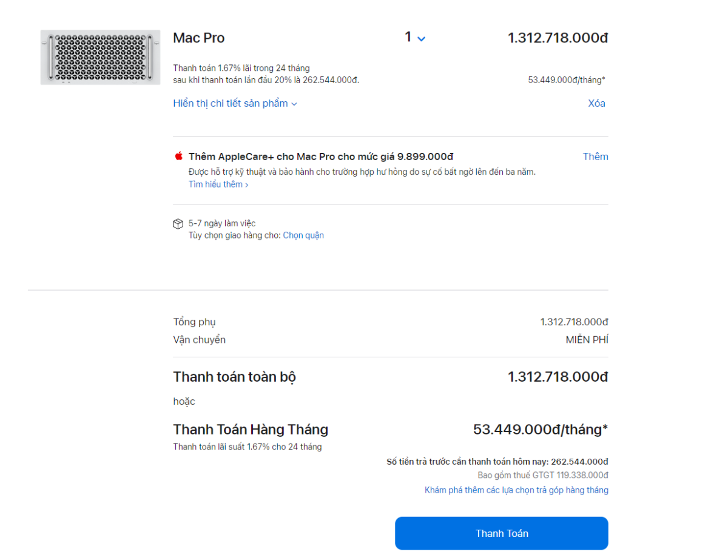Click the disclosure arrow beside product details text
Screen dimensions: 728x560
[x=294, y=104]
